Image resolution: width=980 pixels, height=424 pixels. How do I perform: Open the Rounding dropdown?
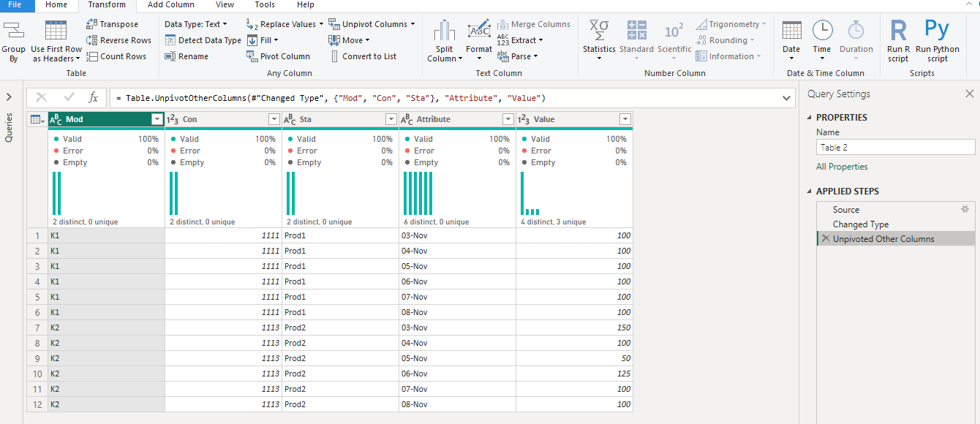(727, 40)
